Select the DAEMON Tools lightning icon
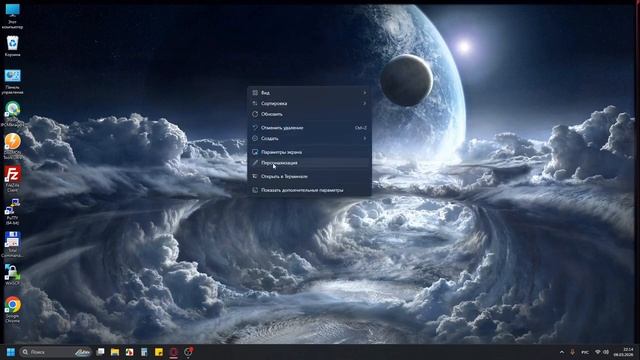This screenshot has height=360, width=640. 12,146
